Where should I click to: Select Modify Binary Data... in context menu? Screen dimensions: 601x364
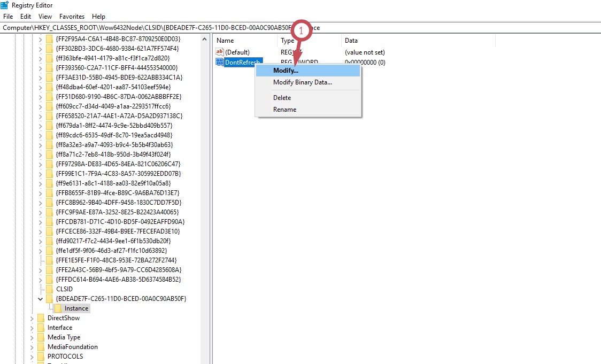(x=302, y=82)
